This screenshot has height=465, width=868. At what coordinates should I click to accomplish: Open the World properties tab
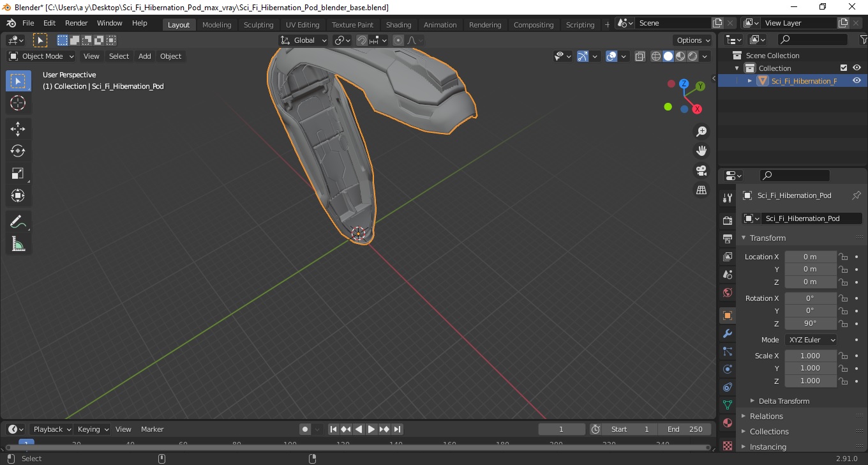pyautogui.click(x=727, y=293)
